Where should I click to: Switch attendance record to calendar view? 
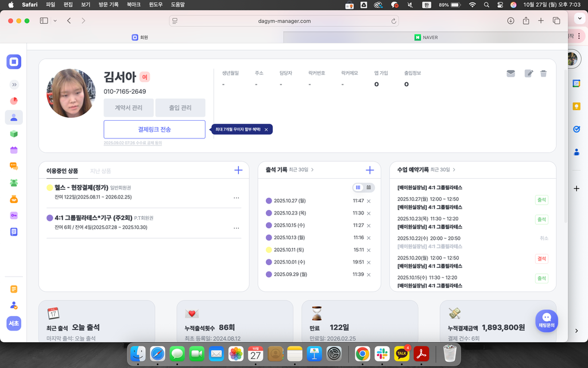[x=369, y=187]
